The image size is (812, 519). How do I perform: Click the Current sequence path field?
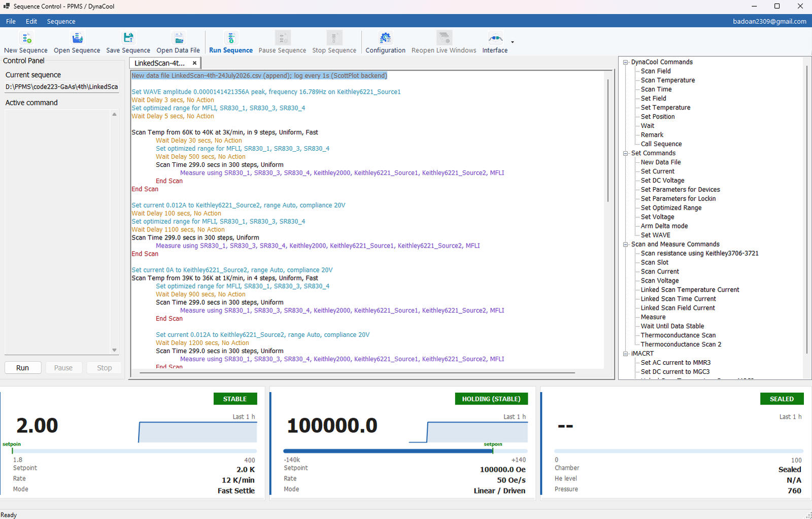point(62,87)
